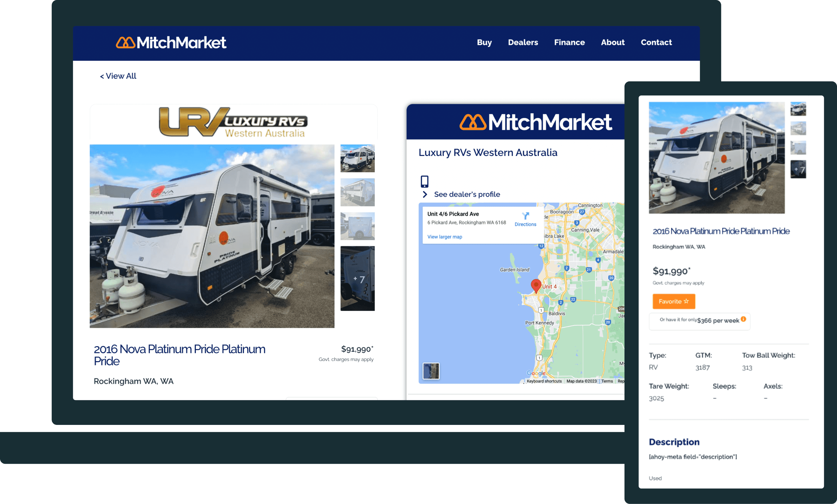
Task: Click the Favorite star button
Action: (674, 301)
